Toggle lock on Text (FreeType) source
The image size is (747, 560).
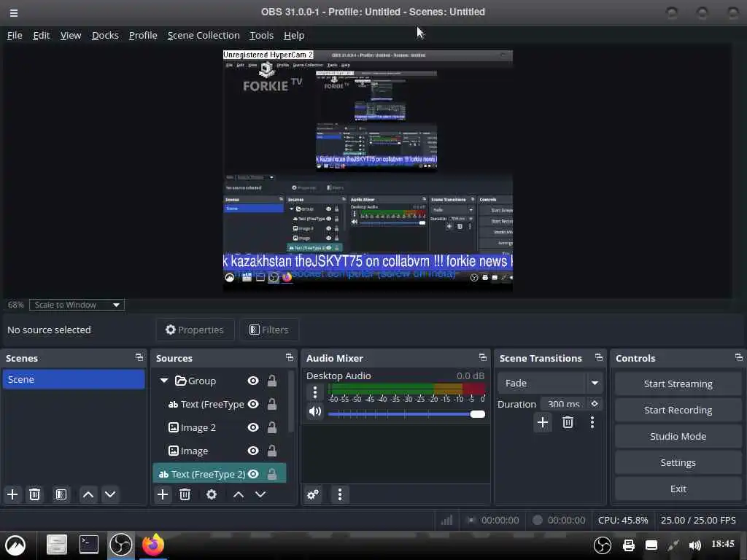(x=271, y=404)
